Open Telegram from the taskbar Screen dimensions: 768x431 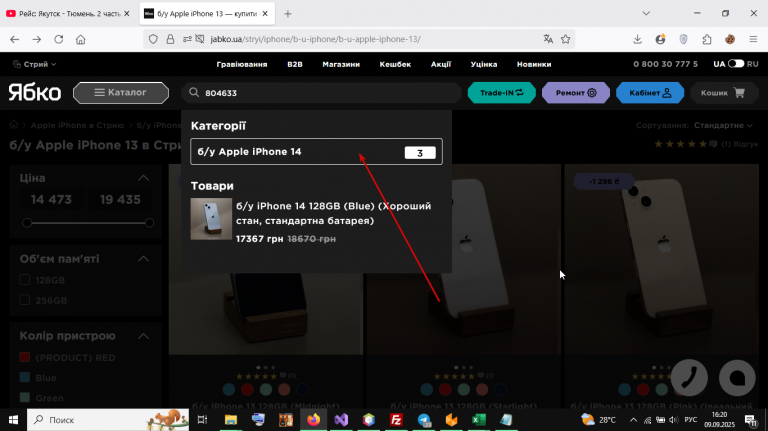[424, 420]
